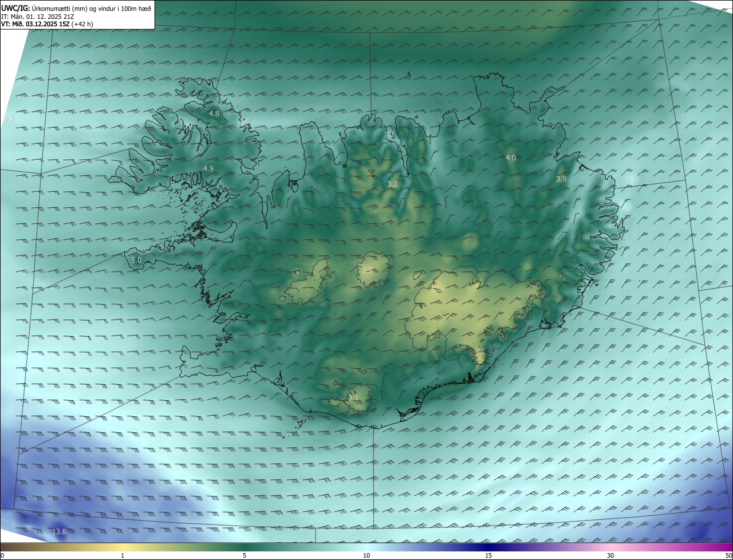Click the "15" tick label on the colorbar

point(488,555)
